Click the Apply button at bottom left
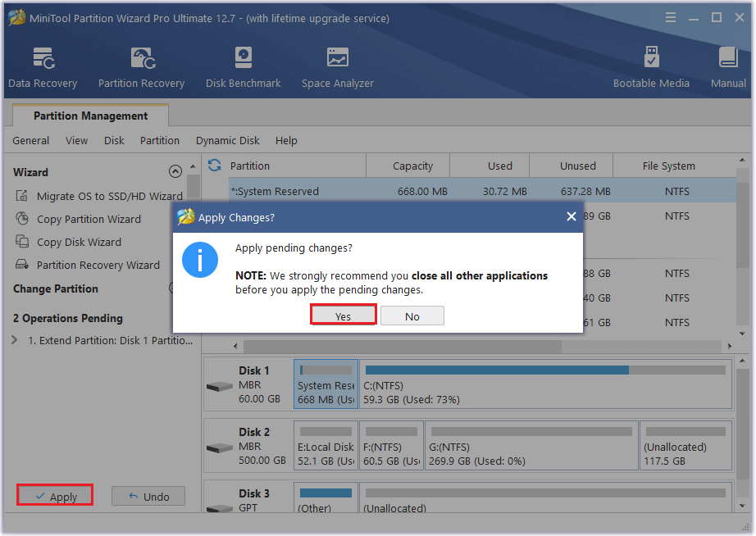Image resolution: width=756 pixels, height=536 pixels. [55, 497]
